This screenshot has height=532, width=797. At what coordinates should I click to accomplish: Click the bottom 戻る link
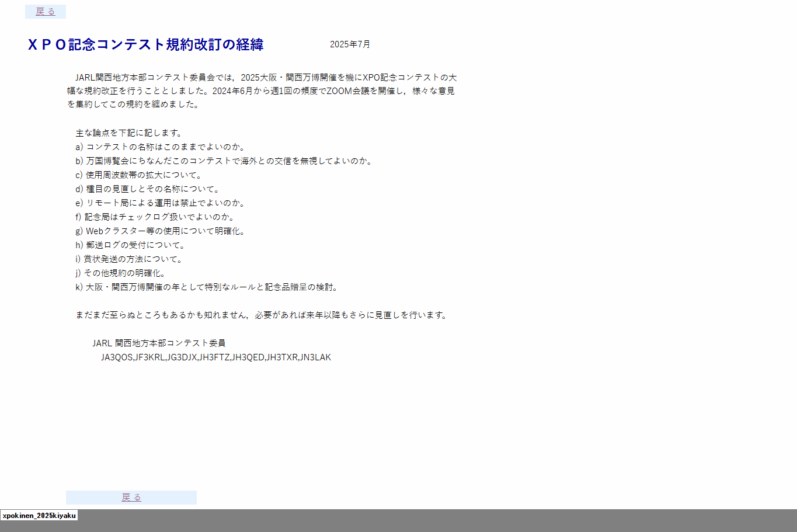coord(131,498)
